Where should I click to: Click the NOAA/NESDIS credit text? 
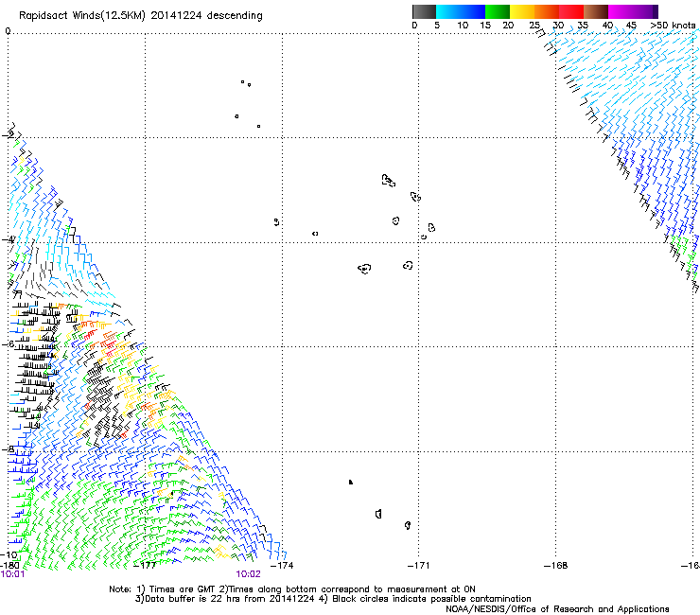pyautogui.click(x=557, y=609)
